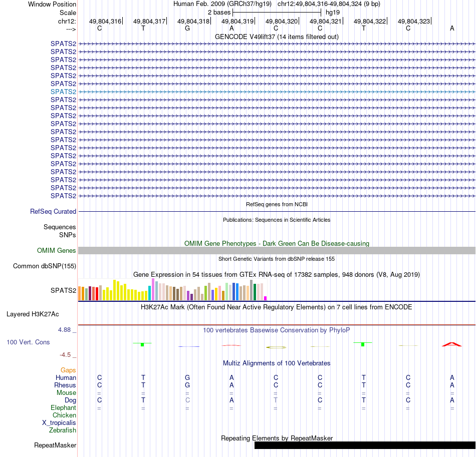
Task: Click the black RepeatMasker element bar
Action: pos(365,445)
